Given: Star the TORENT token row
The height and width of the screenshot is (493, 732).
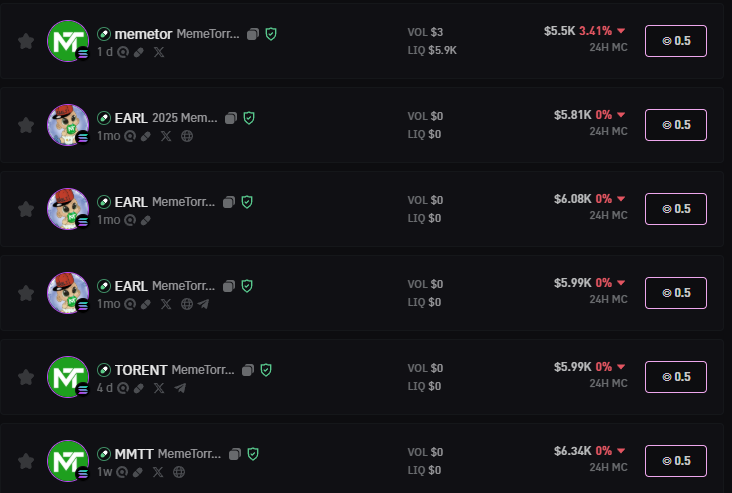Looking at the screenshot, I should 26,377.
